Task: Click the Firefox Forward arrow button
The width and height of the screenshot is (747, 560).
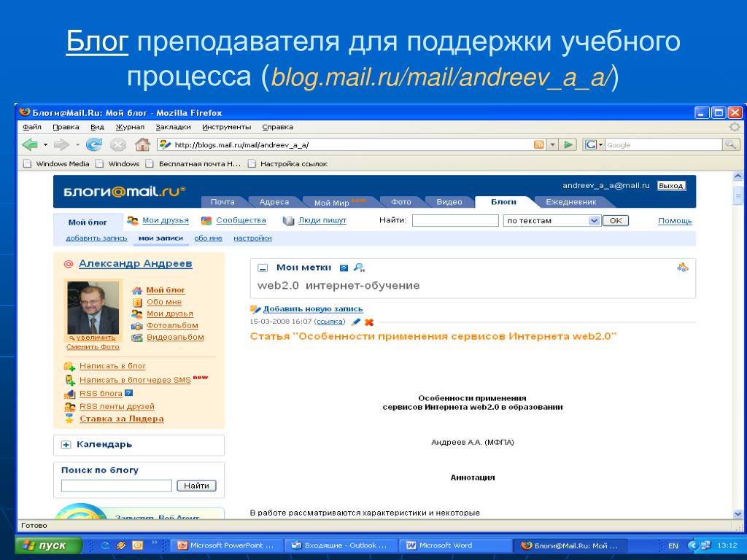Action: tap(61, 145)
